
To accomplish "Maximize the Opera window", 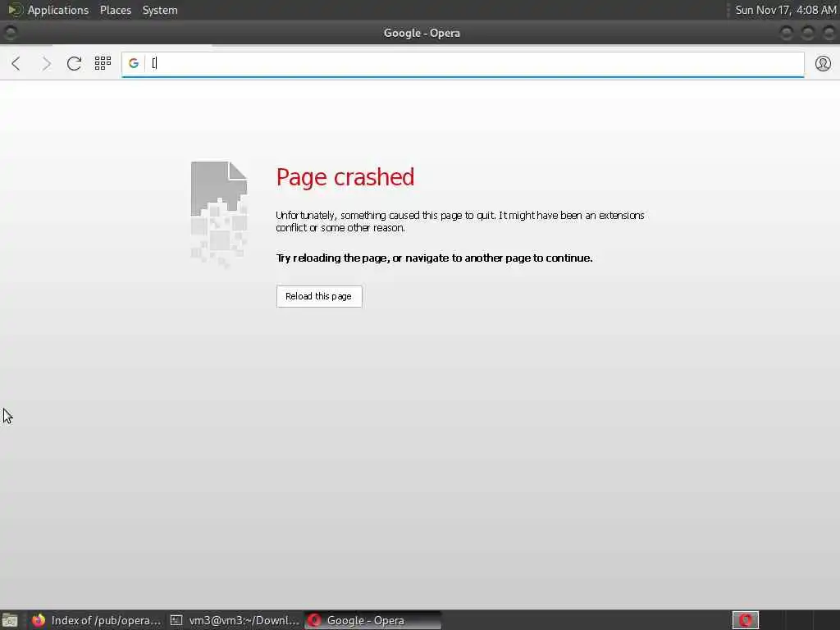I will pos(807,33).
